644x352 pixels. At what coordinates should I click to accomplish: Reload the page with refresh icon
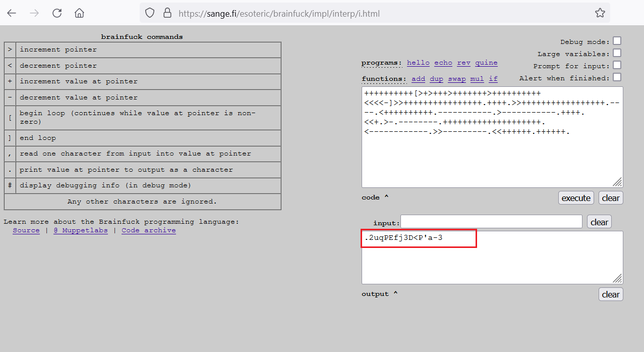[x=57, y=13]
